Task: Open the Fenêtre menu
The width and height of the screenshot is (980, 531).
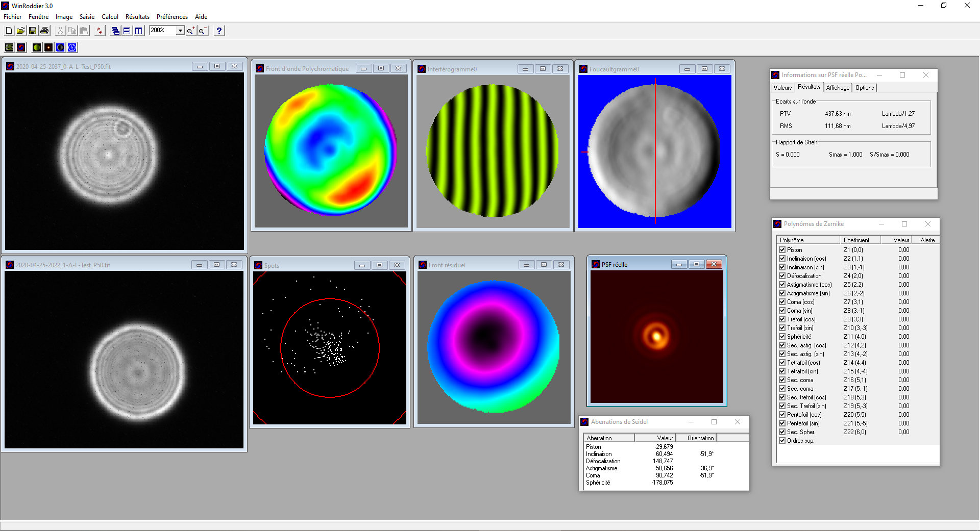Action: point(39,17)
